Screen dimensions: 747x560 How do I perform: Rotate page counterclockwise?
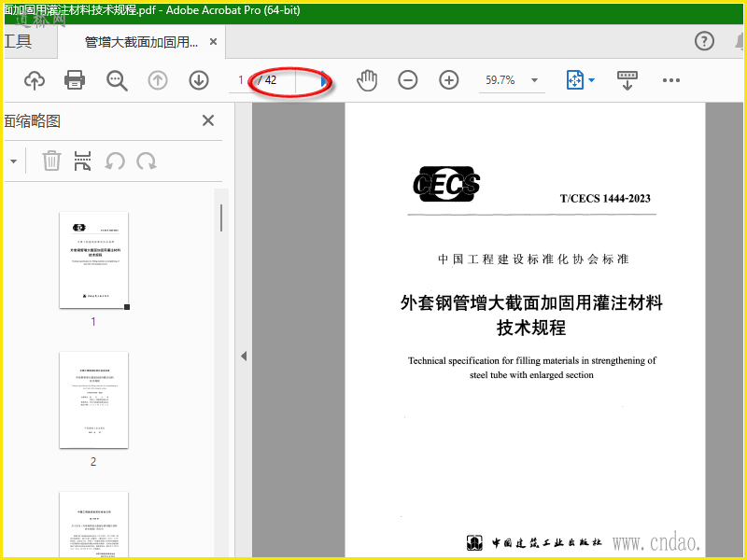(115, 161)
